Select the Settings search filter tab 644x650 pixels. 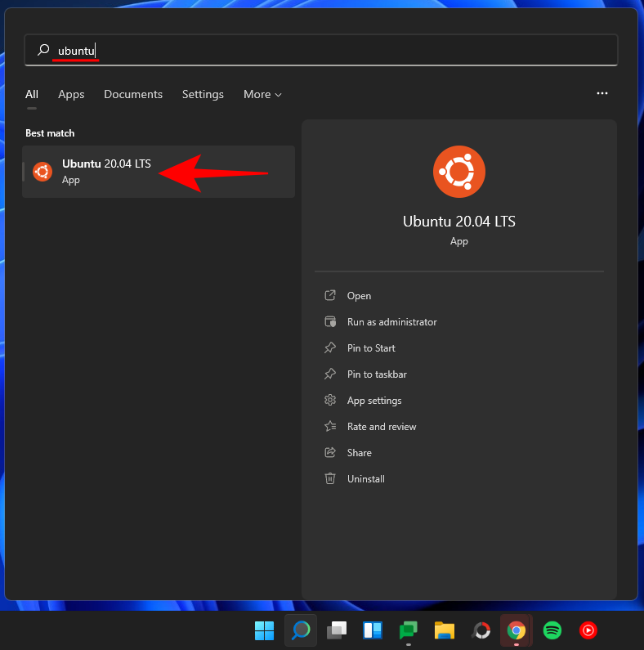pyautogui.click(x=203, y=95)
